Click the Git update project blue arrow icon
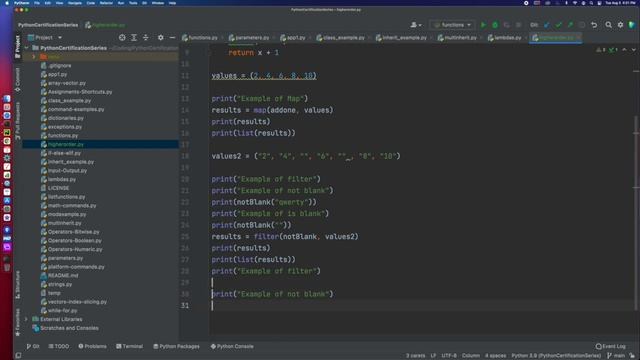Viewport: 640px width, 360px height. (x=547, y=25)
